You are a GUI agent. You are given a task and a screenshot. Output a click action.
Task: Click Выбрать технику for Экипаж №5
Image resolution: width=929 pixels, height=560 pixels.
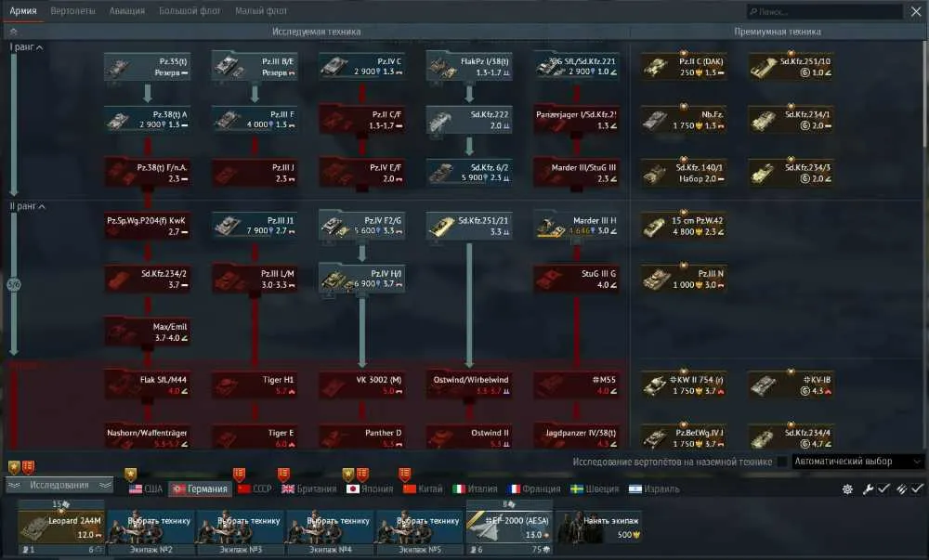click(x=420, y=527)
